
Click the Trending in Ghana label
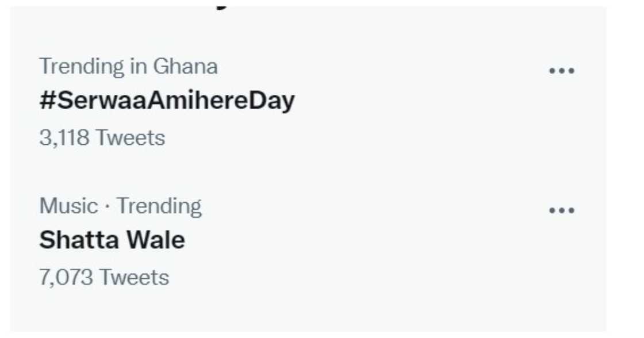(128, 66)
